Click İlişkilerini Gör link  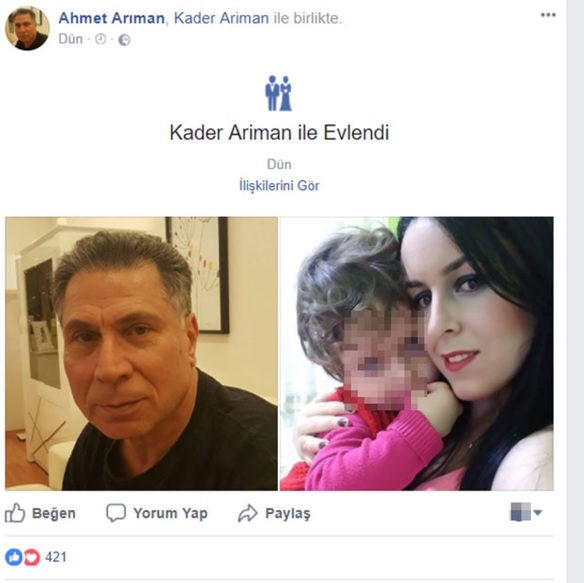tap(279, 186)
